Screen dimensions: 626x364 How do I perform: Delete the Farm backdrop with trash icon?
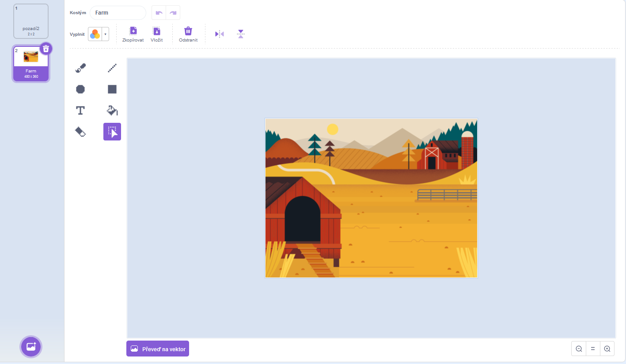coord(46,49)
